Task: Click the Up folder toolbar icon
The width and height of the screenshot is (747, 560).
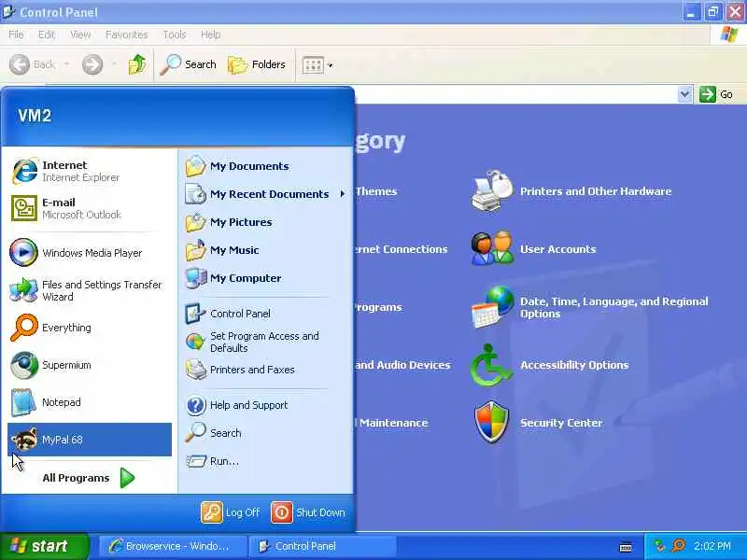Action: [137, 64]
